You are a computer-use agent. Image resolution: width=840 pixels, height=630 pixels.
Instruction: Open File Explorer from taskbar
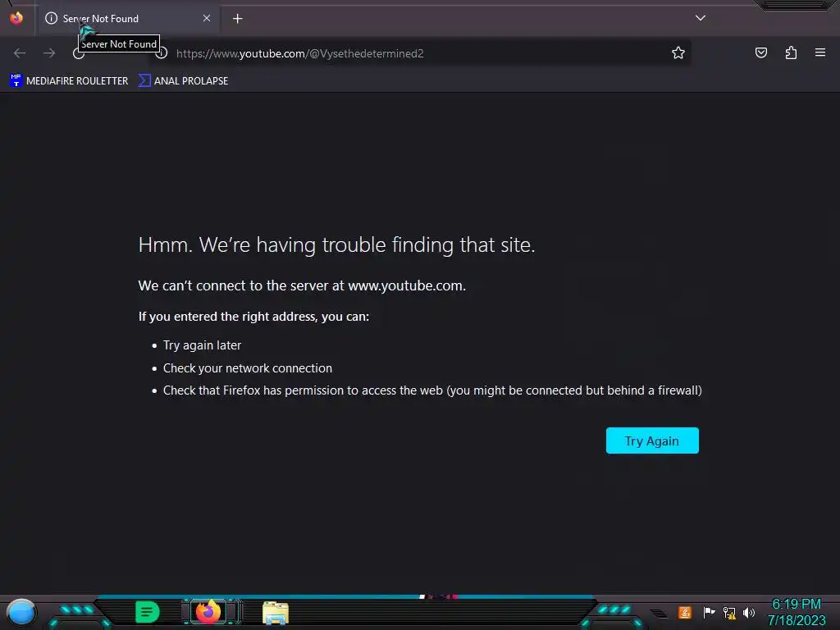276,613
